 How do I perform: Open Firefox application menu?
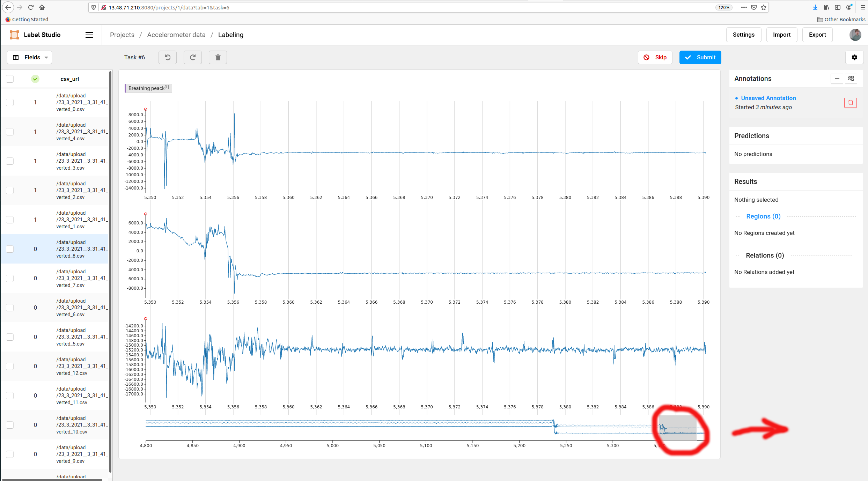[x=863, y=7]
